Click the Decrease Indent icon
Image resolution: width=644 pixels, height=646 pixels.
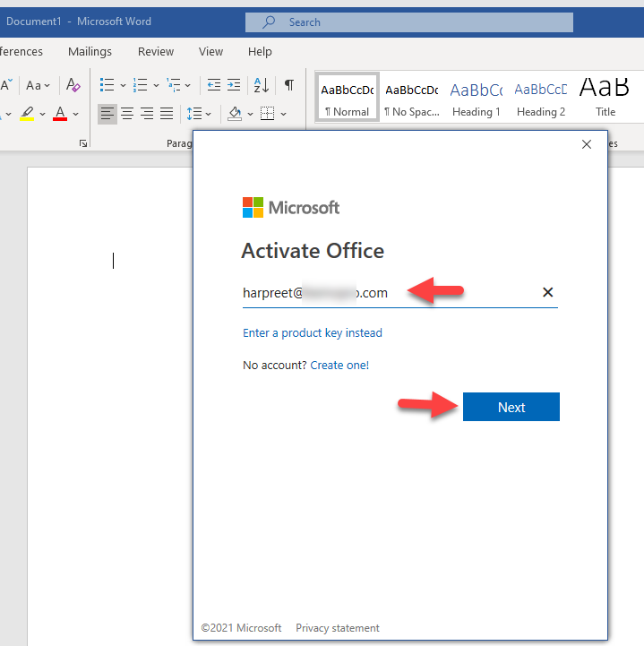point(214,85)
